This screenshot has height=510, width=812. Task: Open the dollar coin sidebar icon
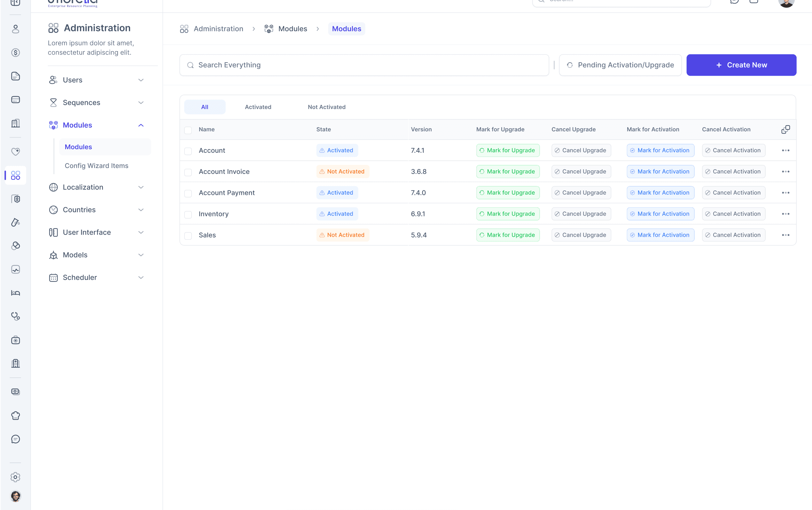[16, 53]
